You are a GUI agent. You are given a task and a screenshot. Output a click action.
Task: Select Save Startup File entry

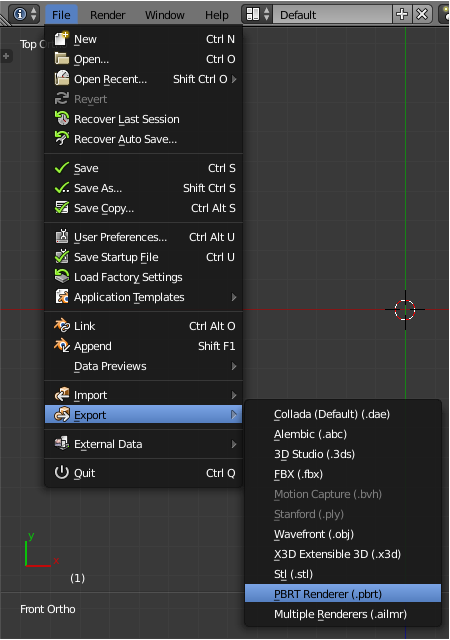click(x=143, y=257)
